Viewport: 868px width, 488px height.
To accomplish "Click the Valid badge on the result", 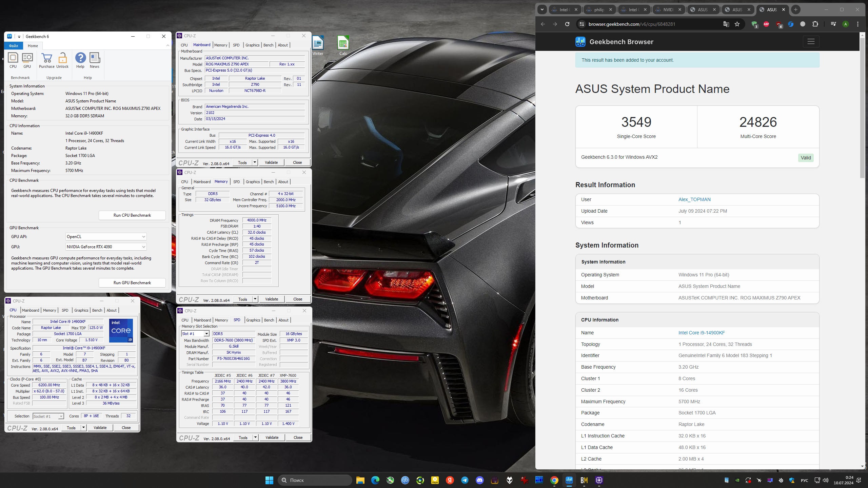I will pyautogui.click(x=806, y=158).
